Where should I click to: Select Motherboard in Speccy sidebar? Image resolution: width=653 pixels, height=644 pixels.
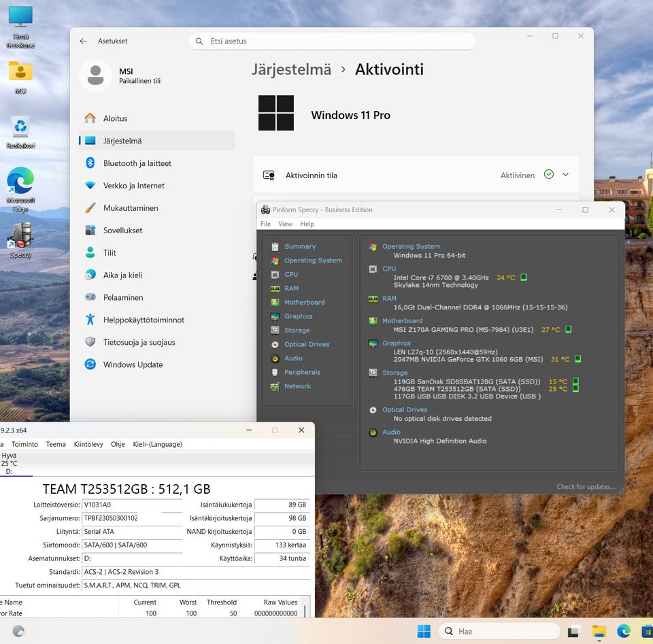[x=304, y=302]
